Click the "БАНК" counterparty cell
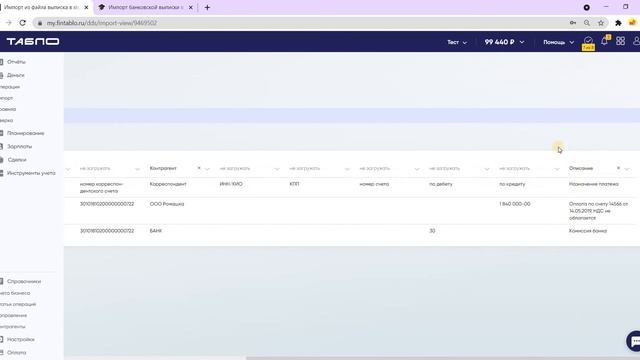 click(x=156, y=231)
